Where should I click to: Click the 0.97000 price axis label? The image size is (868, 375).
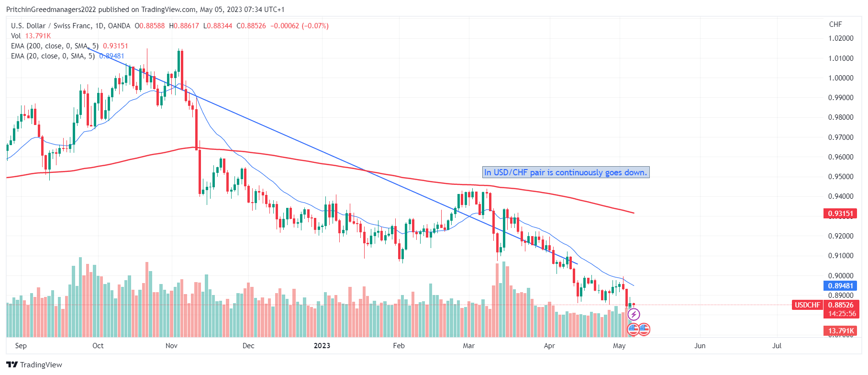coord(841,137)
